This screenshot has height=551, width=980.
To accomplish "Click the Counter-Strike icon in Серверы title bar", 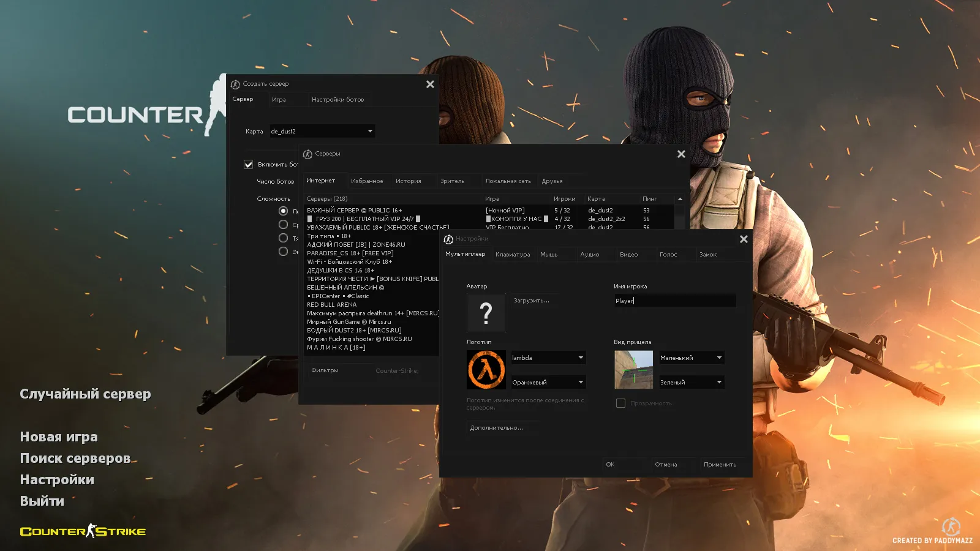I will (307, 154).
